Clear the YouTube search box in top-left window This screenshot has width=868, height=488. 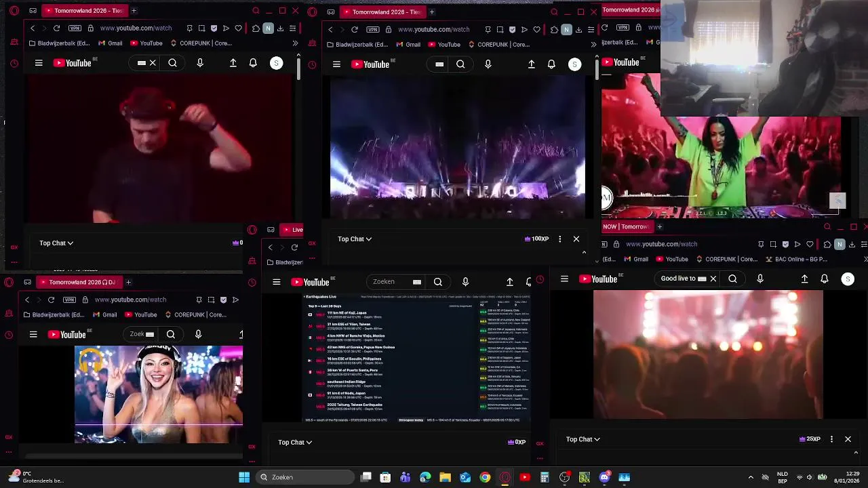[x=153, y=63]
